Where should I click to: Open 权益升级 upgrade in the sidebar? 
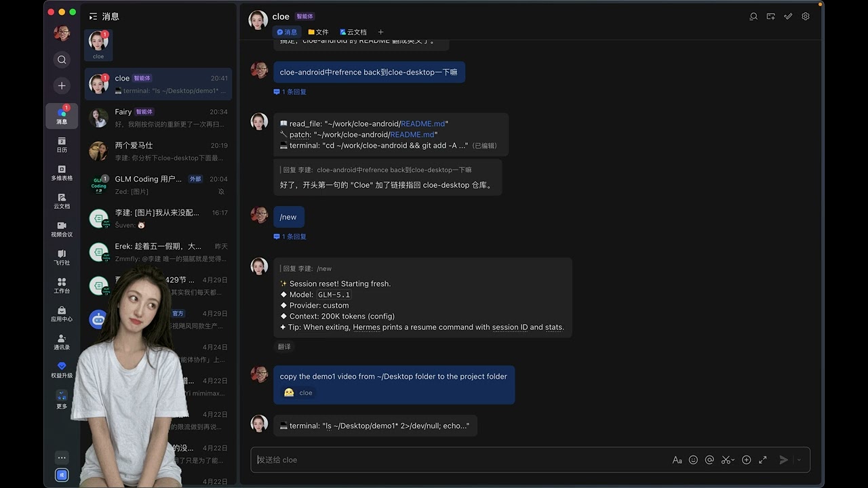pyautogui.click(x=62, y=370)
